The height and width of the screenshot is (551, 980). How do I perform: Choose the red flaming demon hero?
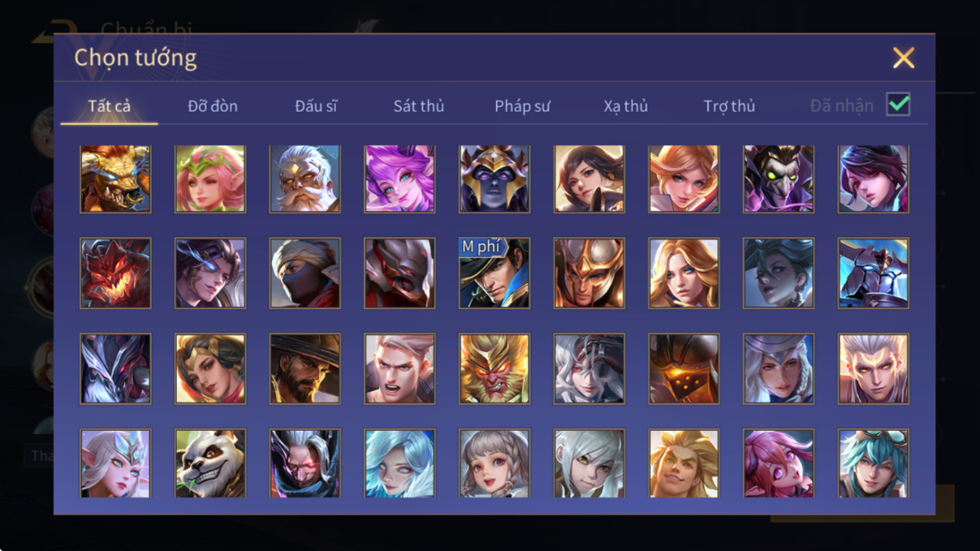point(115,273)
